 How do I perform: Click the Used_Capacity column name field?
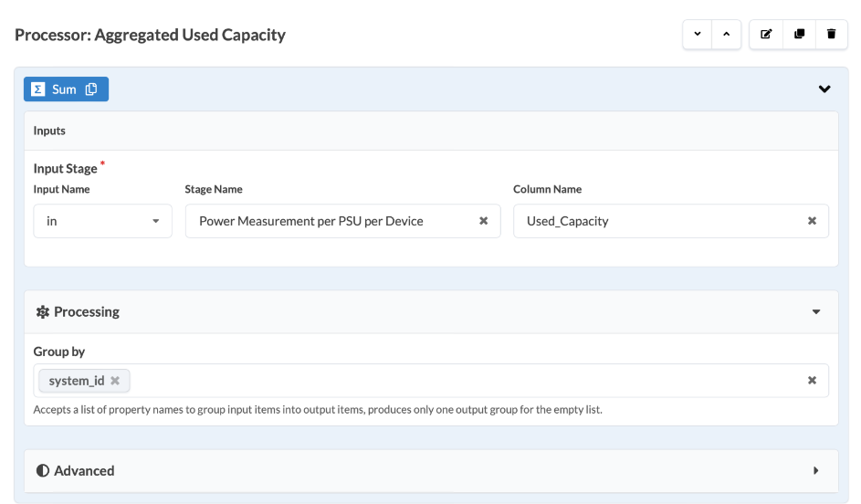point(657,221)
